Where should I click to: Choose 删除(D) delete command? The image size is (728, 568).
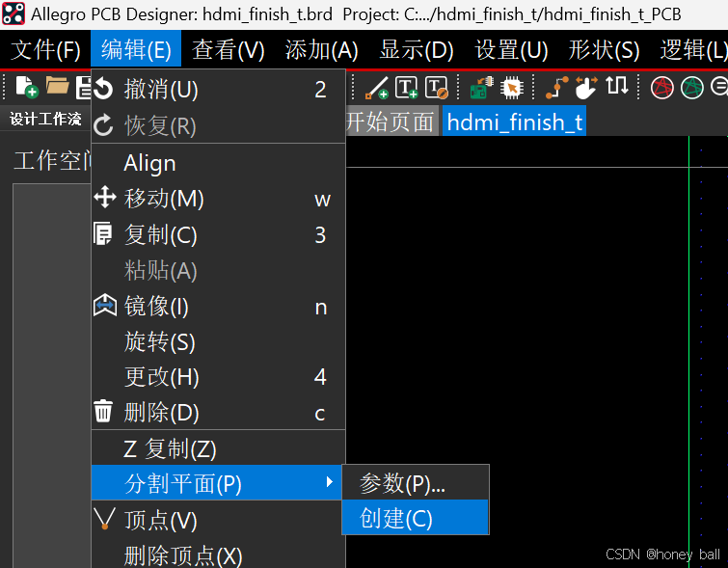[218, 413]
